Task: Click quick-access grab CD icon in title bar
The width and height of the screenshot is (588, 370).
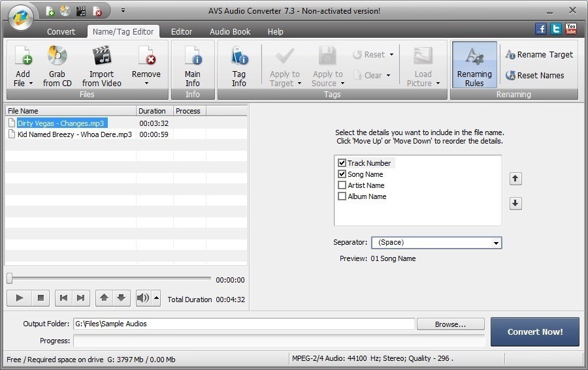Action: pos(65,11)
